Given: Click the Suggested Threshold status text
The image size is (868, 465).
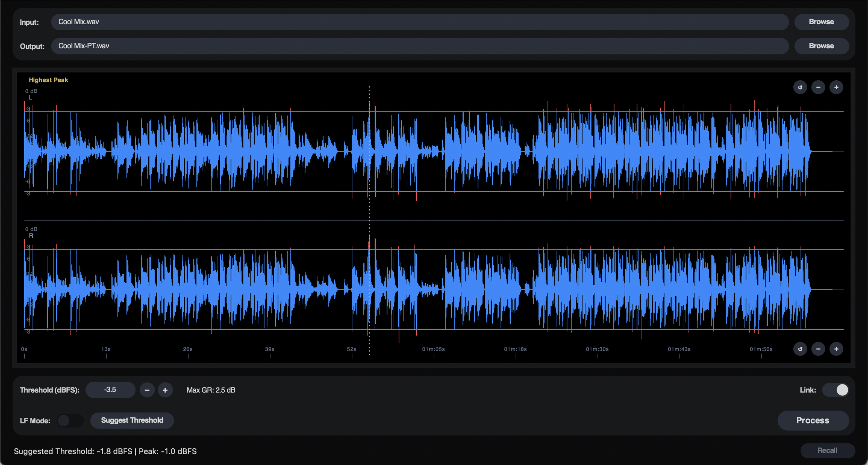Looking at the screenshot, I should coord(105,451).
